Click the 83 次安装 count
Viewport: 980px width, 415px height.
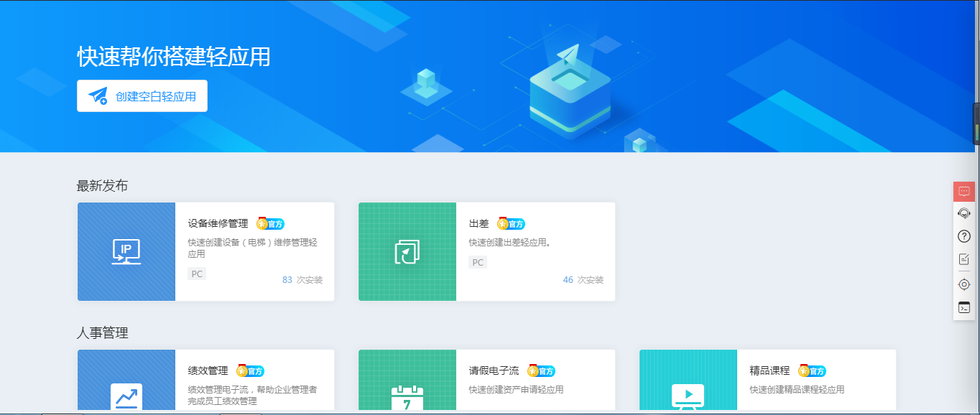pyautogui.click(x=302, y=280)
